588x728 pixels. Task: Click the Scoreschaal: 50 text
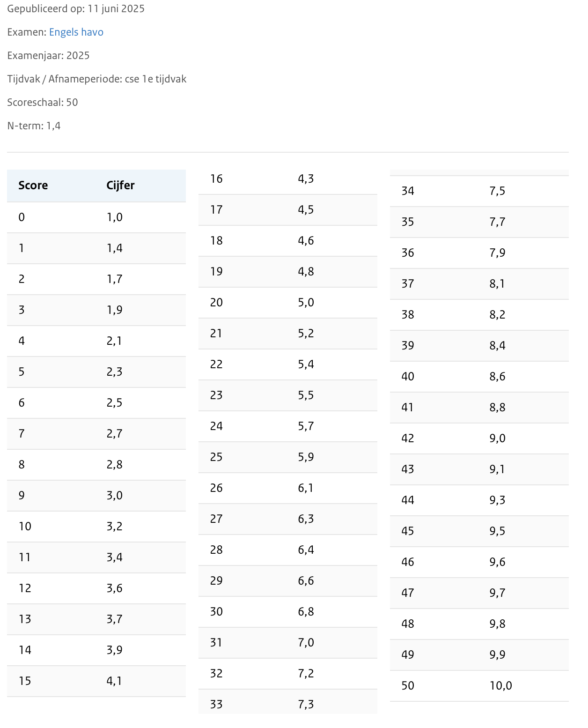[42, 103]
